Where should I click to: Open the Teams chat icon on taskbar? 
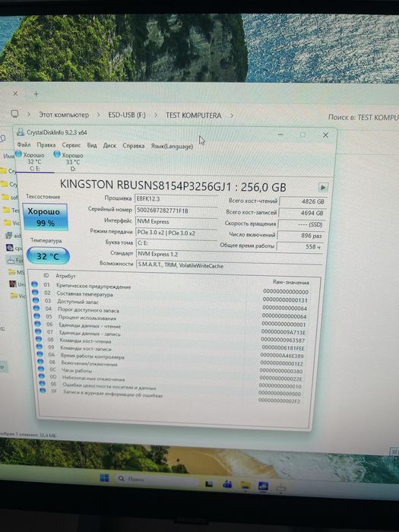pyautogui.click(x=227, y=484)
